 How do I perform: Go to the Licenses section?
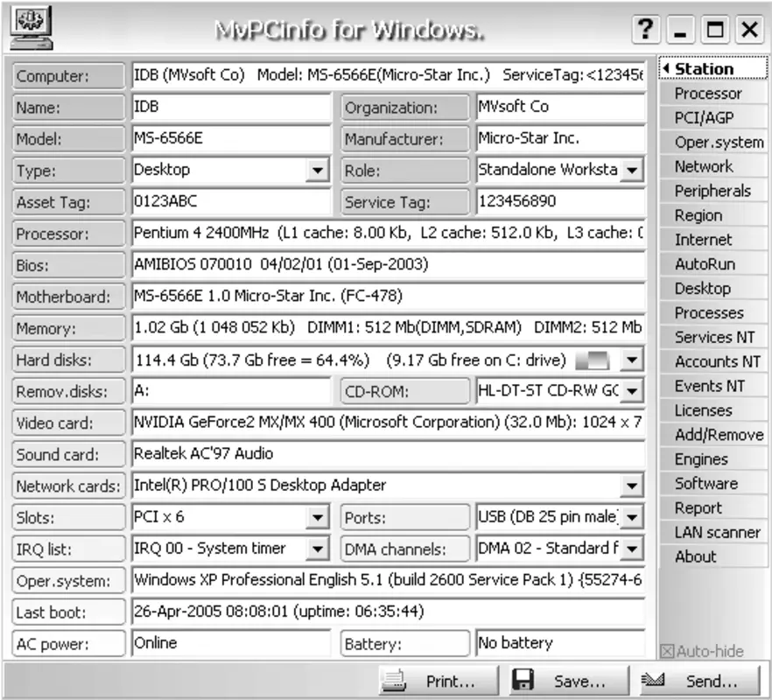coord(713,410)
